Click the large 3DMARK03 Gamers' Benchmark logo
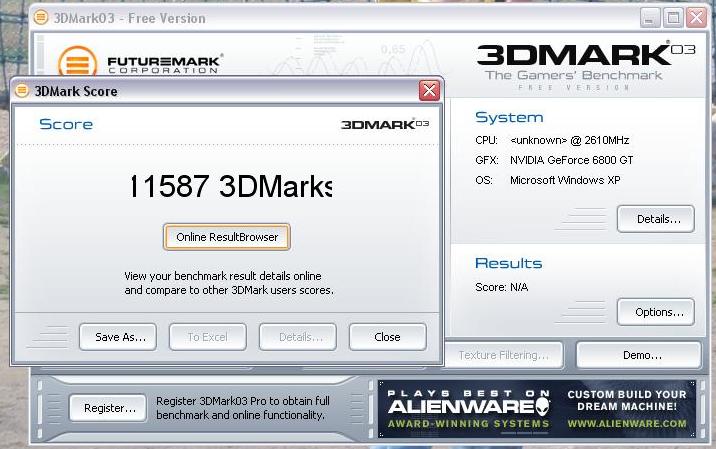Image resolution: width=716 pixels, height=449 pixels. [x=585, y=66]
